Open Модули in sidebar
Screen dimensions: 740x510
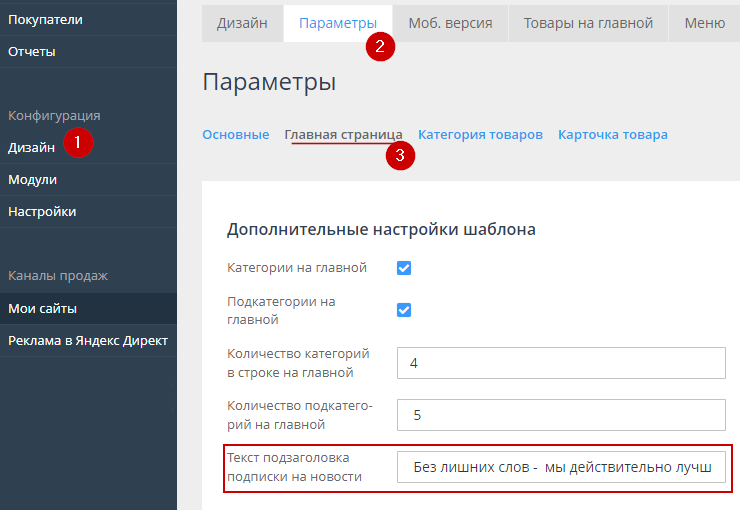pyautogui.click(x=33, y=180)
